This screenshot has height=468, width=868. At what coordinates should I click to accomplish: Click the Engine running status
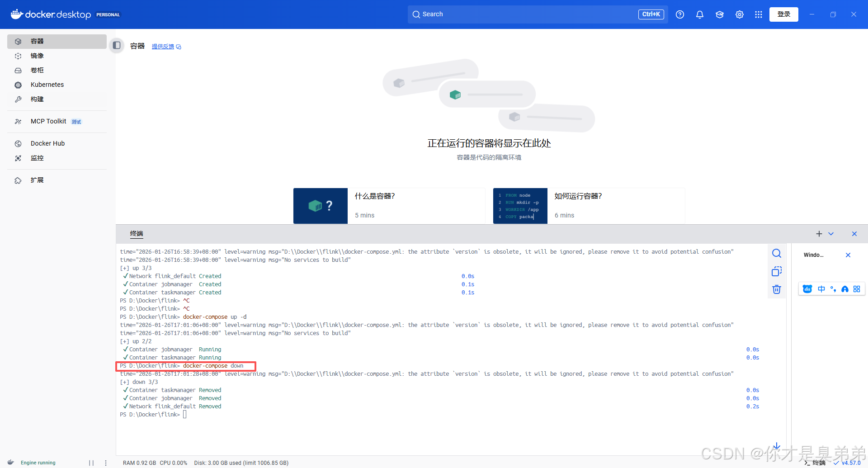[x=38, y=463]
